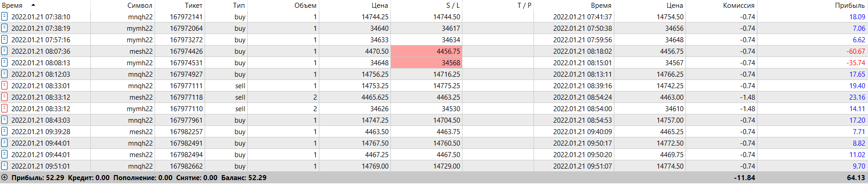Click the Тип column header

[x=239, y=6]
